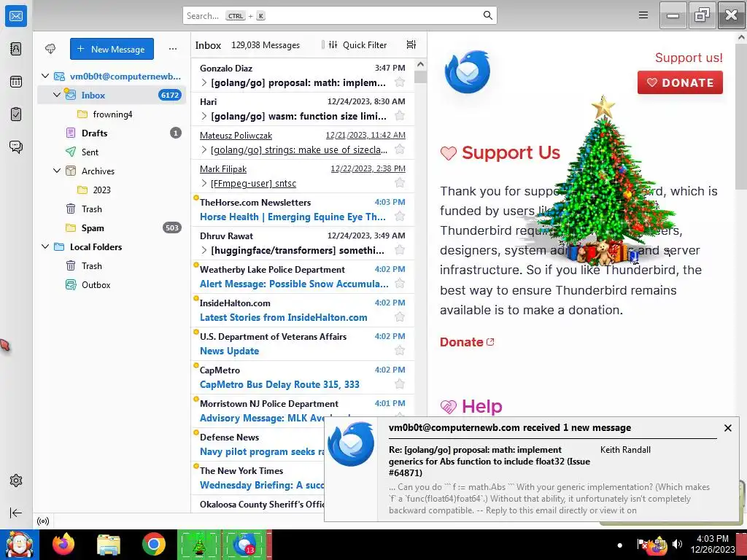Open the Chat space icon
The width and height of the screenshot is (747, 560).
point(16,147)
